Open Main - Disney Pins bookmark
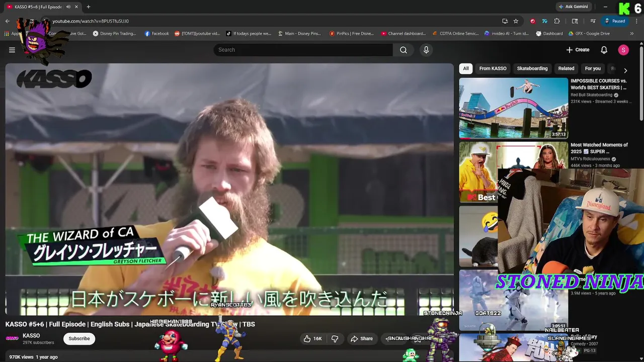Image resolution: width=644 pixels, height=362 pixels. click(x=299, y=34)
